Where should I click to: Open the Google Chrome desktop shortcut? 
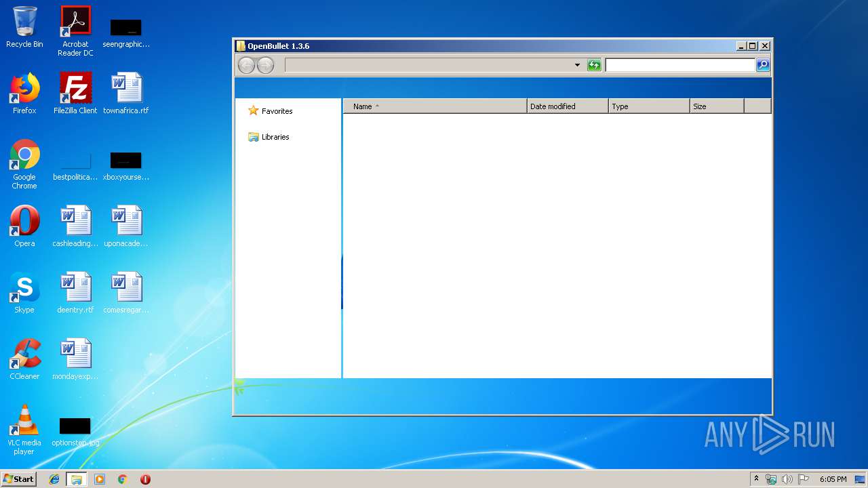coord(24,164)
